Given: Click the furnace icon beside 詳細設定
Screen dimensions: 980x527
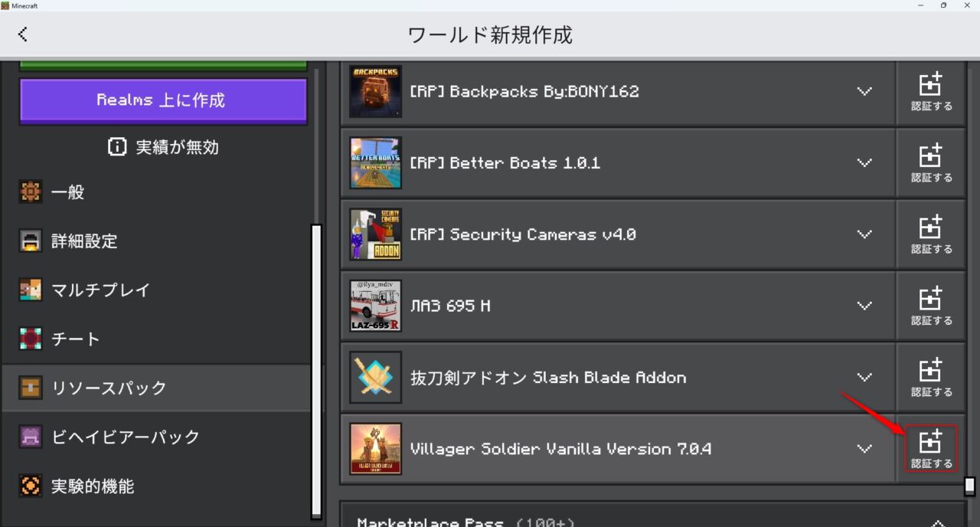Looking at the screenshot, I should coord(31,241).
